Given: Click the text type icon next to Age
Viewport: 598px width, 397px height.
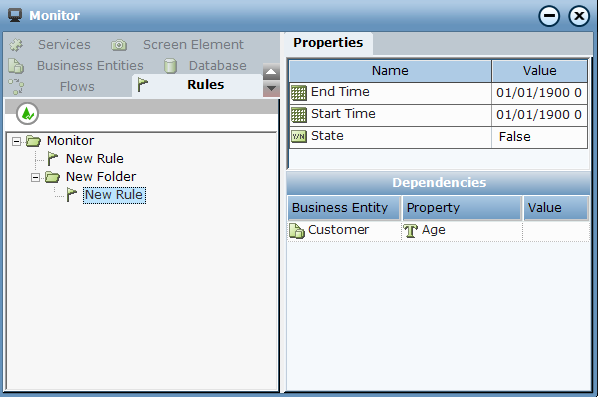Looking at the screenshot, I should (x=410, y=230).
